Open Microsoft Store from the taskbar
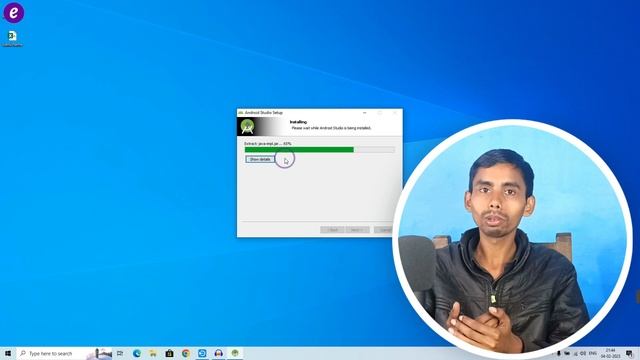The image size is (640, 360). pyautogui.click(x=169, y=353)
